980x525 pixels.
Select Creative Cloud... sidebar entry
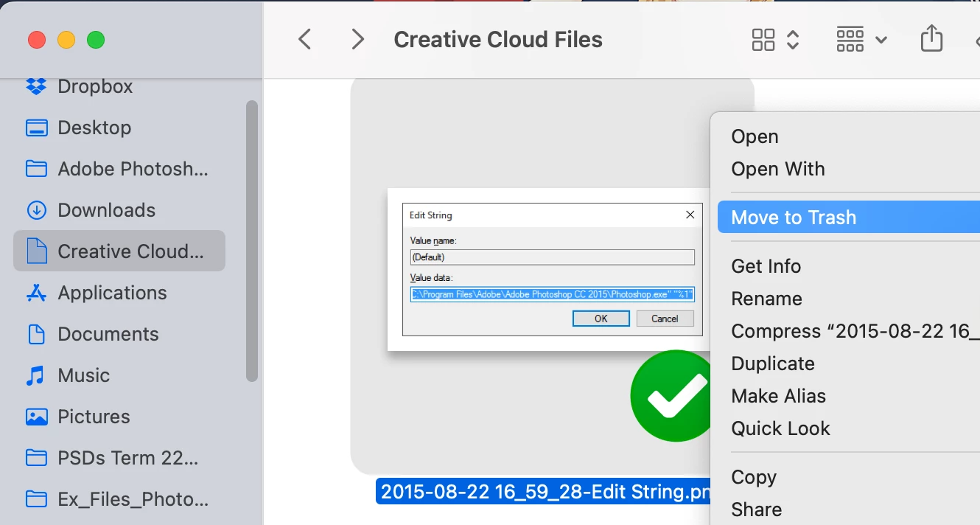click(119, 251)
